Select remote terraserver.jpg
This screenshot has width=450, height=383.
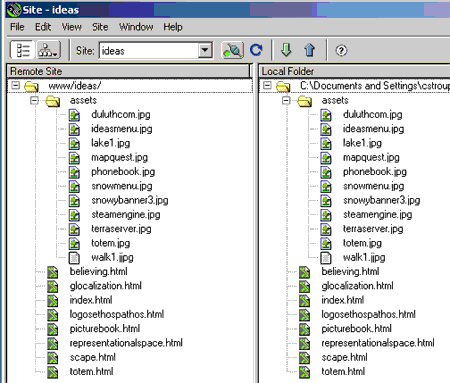click(x=121, y=229)
